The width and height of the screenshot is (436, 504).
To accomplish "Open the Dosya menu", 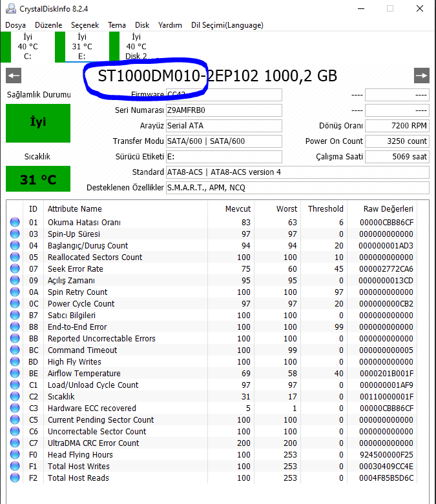I will point(16,25).
